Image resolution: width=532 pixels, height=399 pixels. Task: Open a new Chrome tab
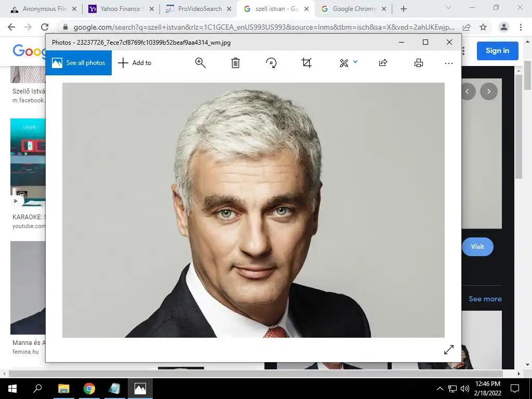(x=403, y=9)
